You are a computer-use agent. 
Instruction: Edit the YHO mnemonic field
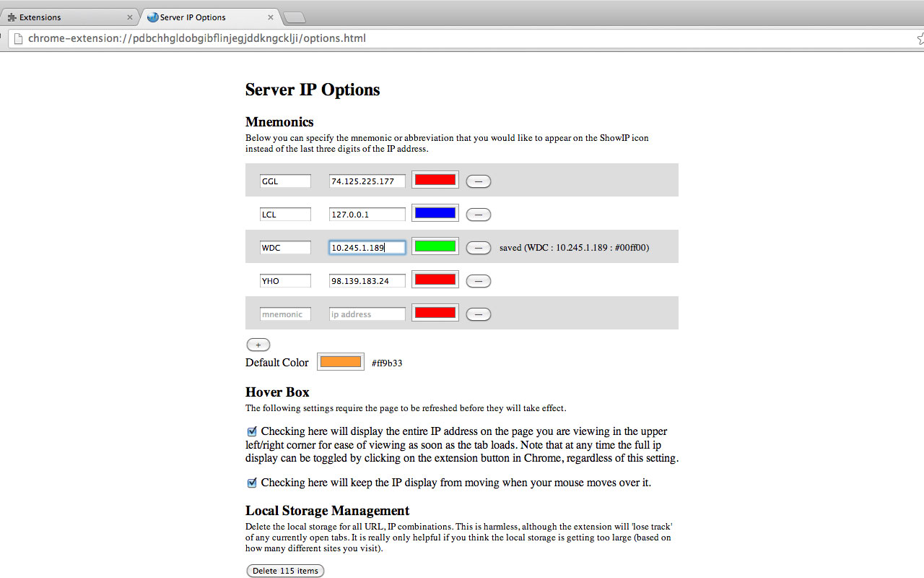coord(285,281)
